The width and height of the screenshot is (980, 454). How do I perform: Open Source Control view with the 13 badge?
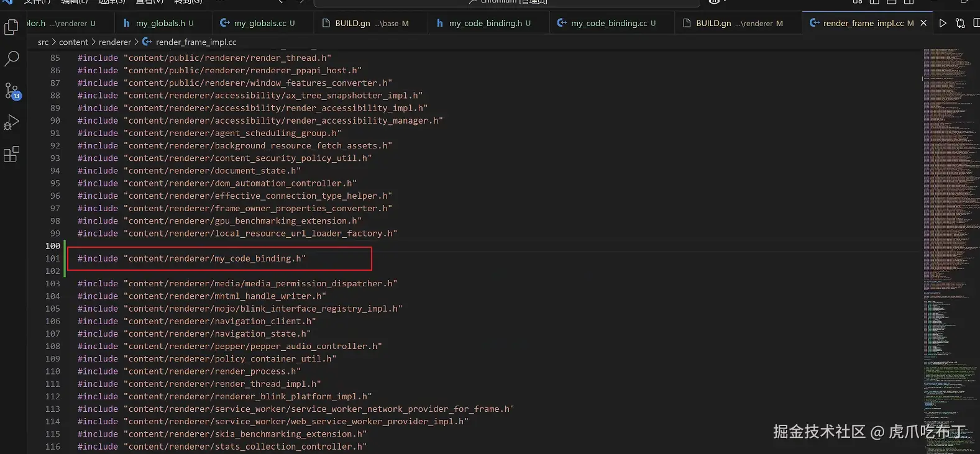click(12, 91)
